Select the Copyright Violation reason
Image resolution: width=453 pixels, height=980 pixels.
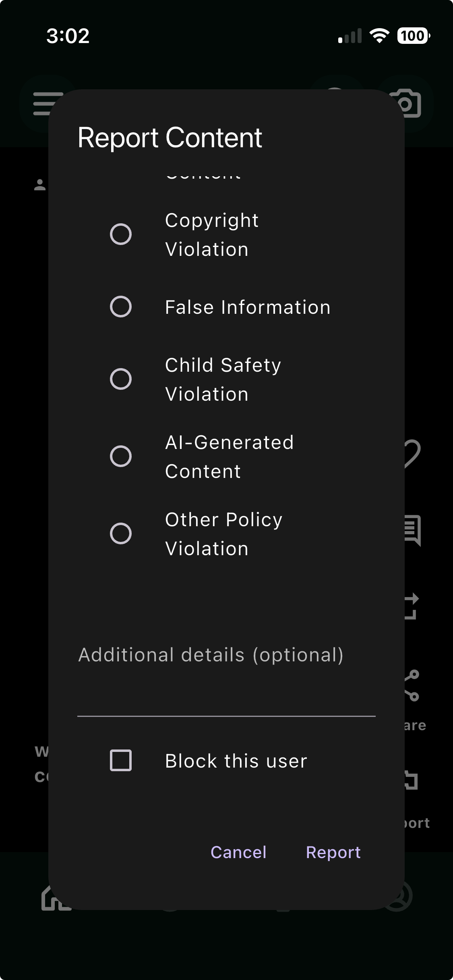click(x=120, y=235)
